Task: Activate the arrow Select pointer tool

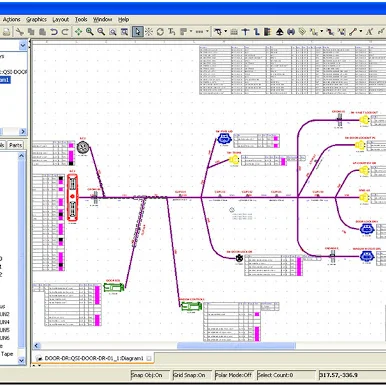Action: point(137,32)
